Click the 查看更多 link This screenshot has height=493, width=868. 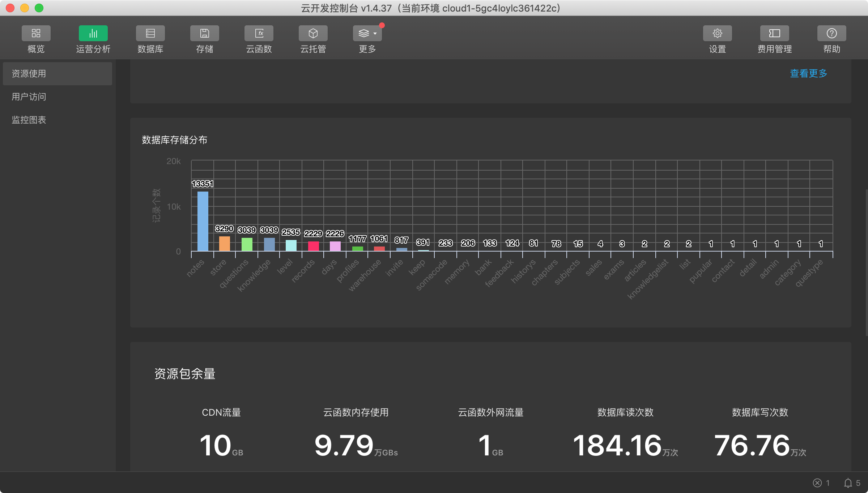pyautogui.click(x=808, y=73)
